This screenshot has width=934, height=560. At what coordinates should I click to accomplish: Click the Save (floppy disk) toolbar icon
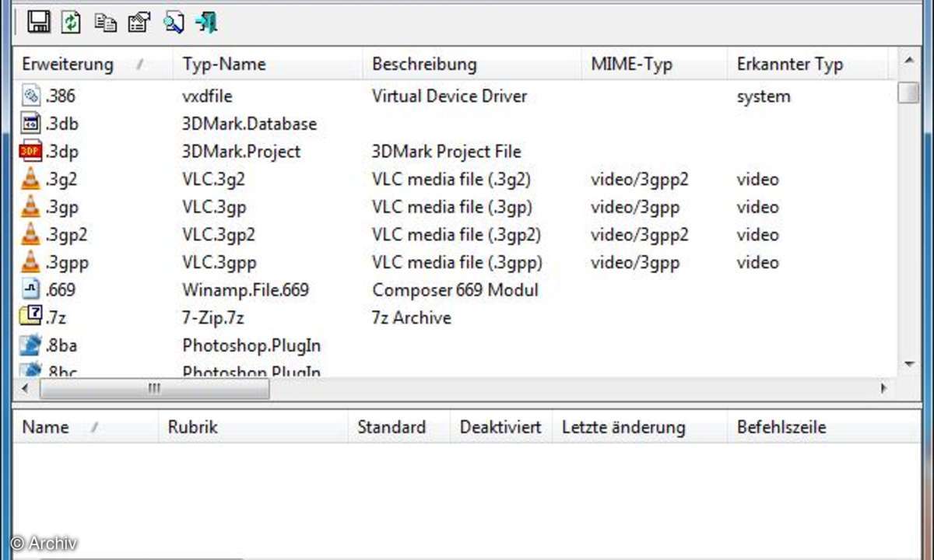(39, 22)
